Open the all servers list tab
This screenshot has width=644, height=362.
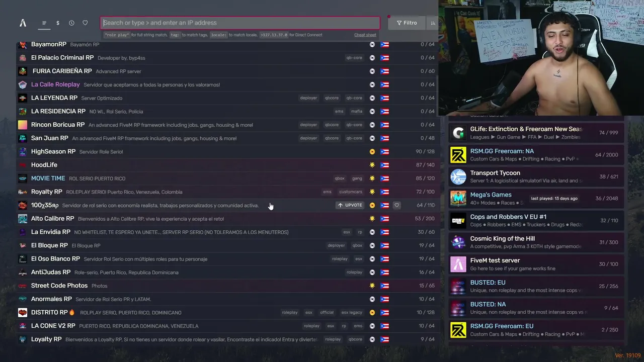point(44,23)
